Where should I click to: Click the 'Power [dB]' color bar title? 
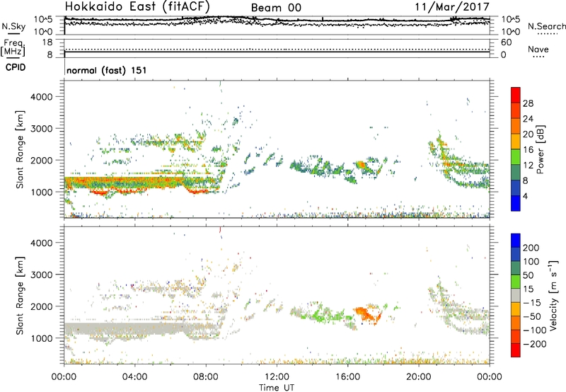point(541,149)
